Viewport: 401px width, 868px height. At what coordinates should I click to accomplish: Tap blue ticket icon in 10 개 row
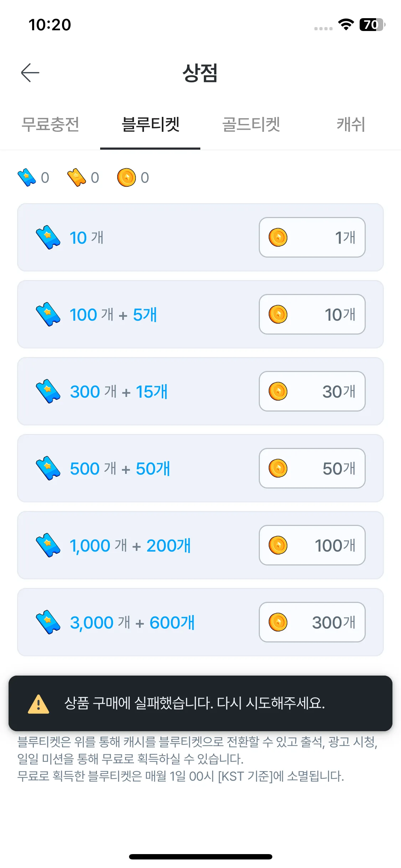pos(48,237)
